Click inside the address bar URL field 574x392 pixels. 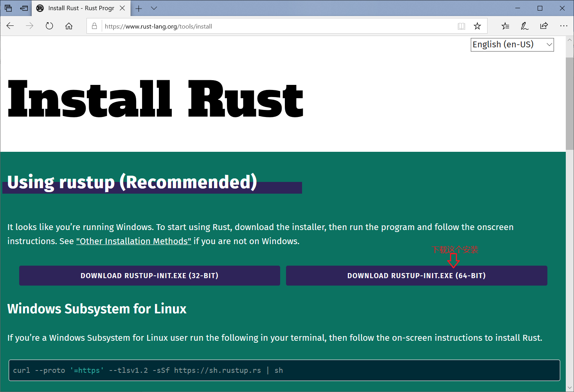pyautogui.click(x=235, y=26)
